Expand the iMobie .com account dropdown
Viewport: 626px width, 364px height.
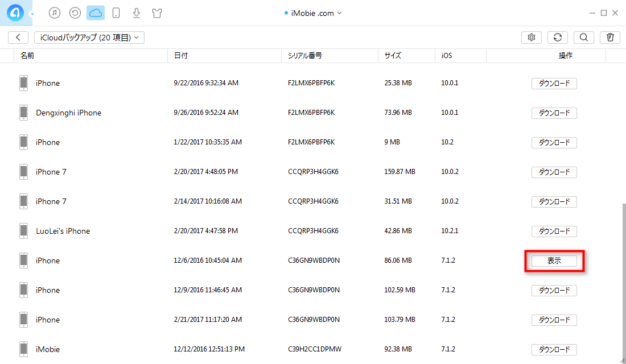click(313, 13)
